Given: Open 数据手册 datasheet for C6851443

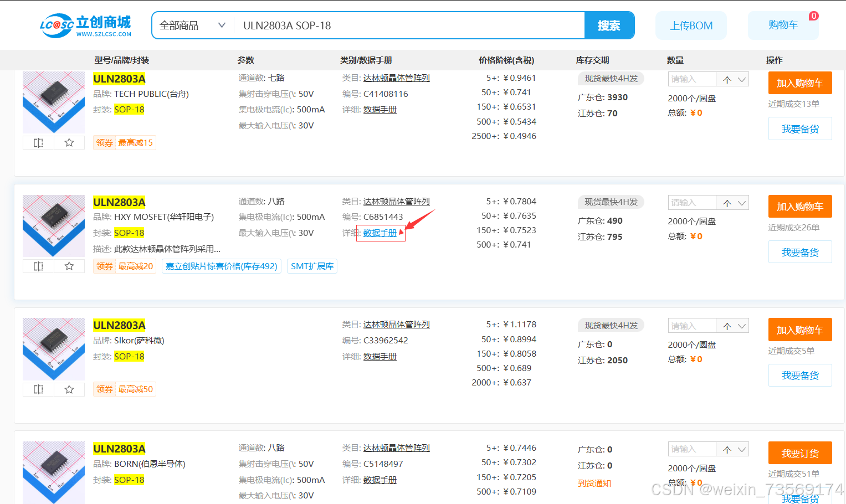Looking at the screenshot, I should (x=380, y=233).
